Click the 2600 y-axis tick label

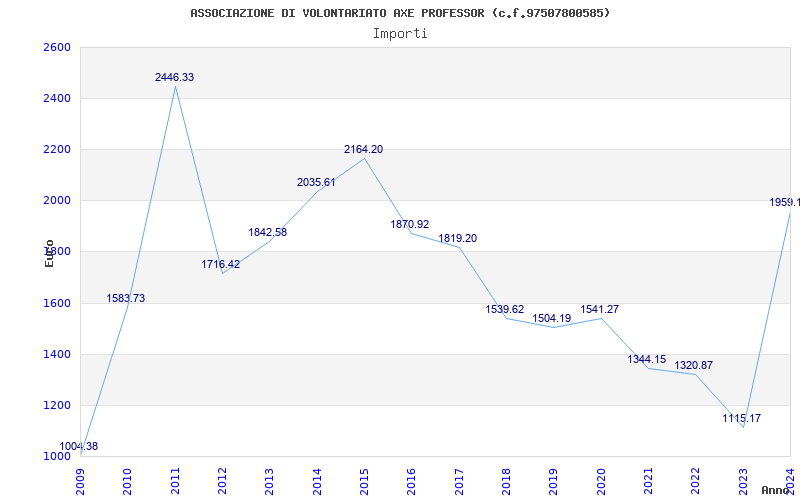[x=55, y=47]
